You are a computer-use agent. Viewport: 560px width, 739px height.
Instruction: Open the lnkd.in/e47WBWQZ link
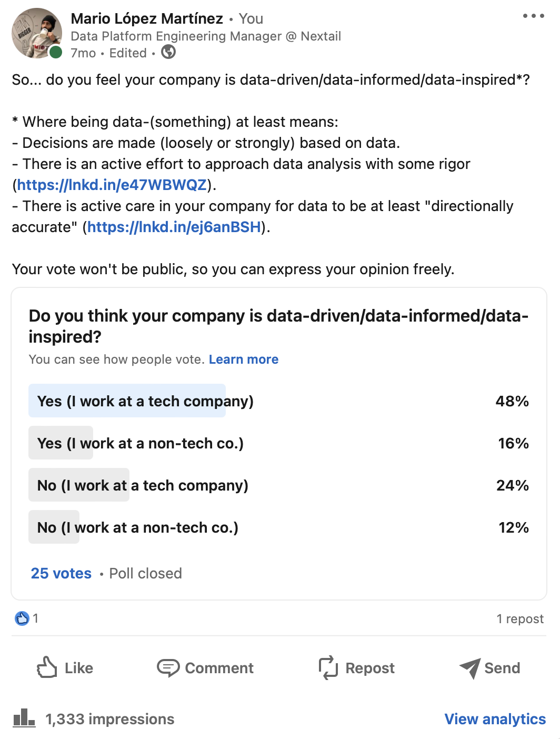pyautogui.click(x=112, y=185)
